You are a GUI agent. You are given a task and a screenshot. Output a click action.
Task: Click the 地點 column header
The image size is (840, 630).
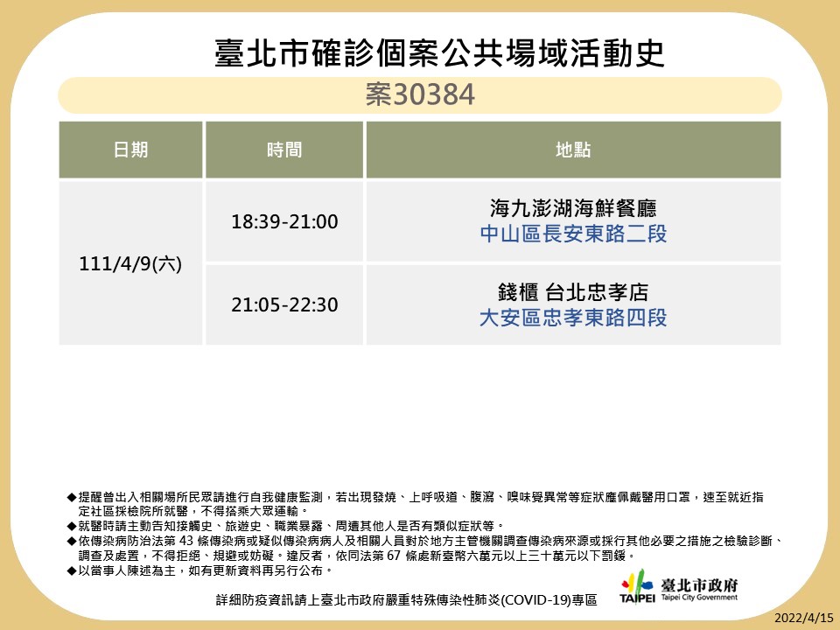pyautogui.click(x=573, y=150)
